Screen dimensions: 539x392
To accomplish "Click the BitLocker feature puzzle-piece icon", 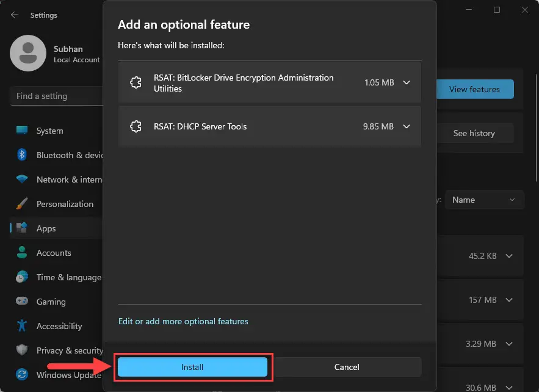I will (136, 82).
